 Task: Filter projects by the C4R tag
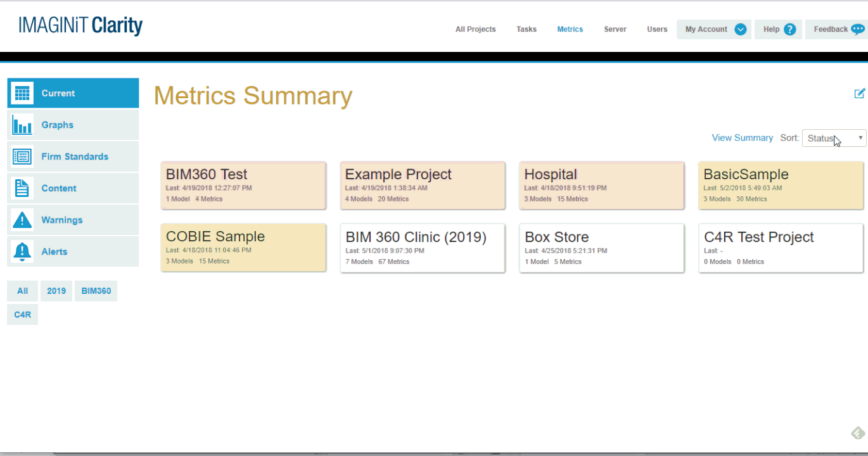(23, 314)
